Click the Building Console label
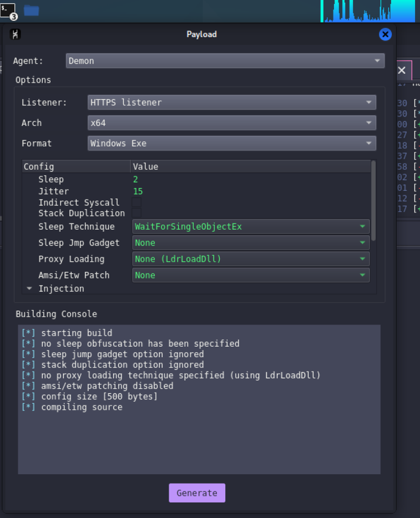This screenshot has width=420, height=518. tap(57, 314)
